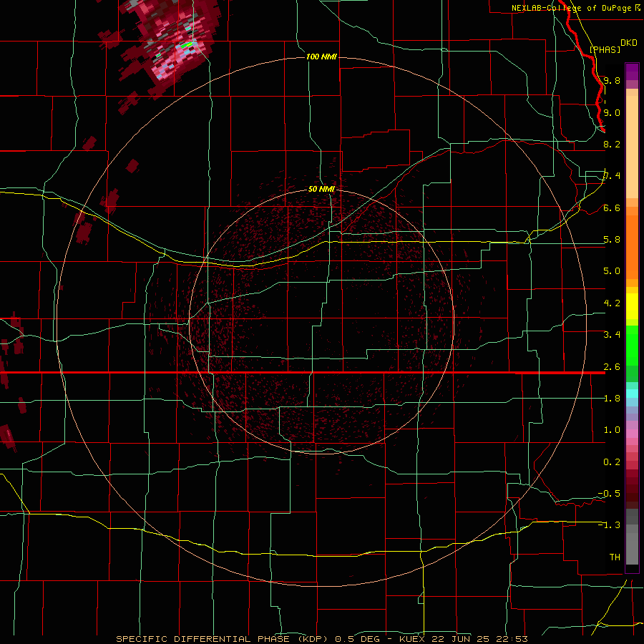Click the NEXLAB-College of DuPage label

point(572,8)
